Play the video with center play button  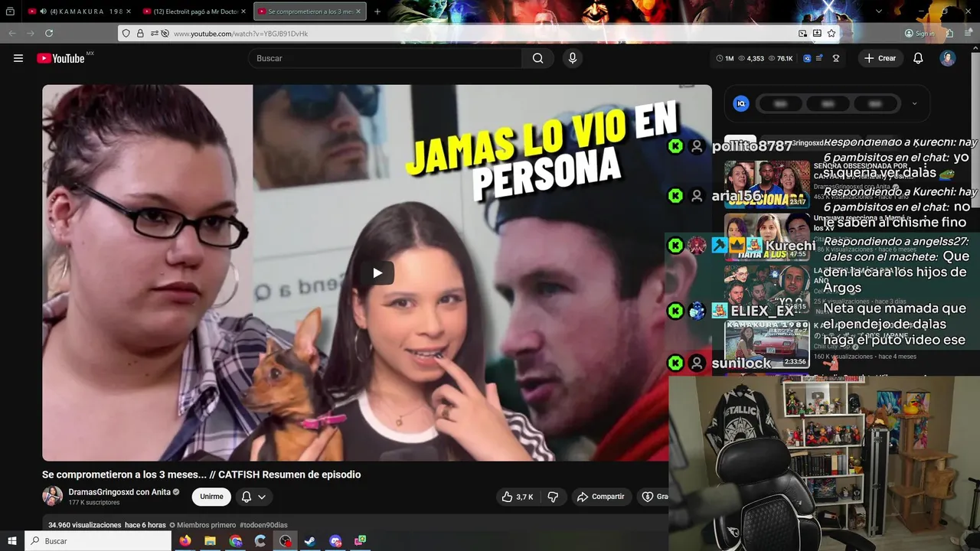coord(377,272)
